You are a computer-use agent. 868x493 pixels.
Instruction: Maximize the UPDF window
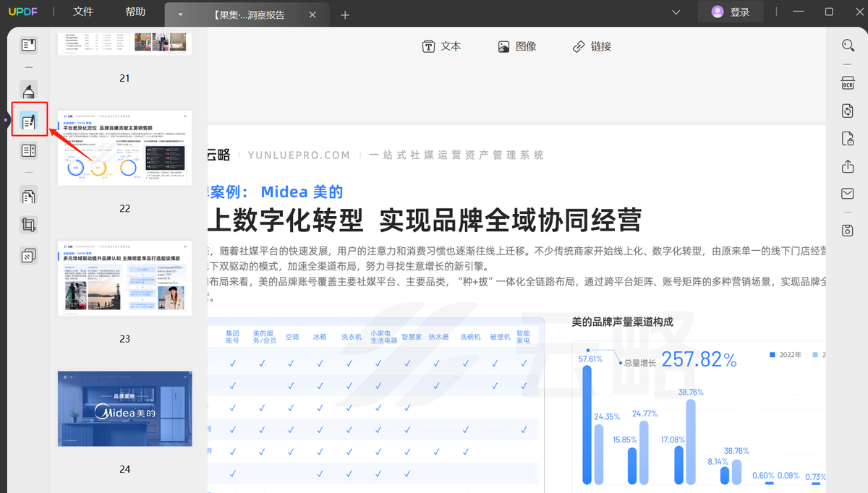pyautogui.click(x=829, y=12)
